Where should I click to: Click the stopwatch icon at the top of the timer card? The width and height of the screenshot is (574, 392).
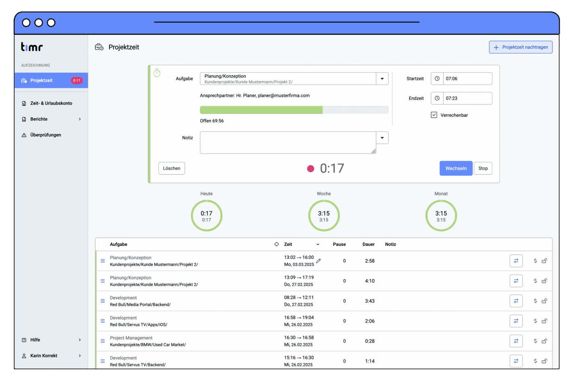click(157, 73)
